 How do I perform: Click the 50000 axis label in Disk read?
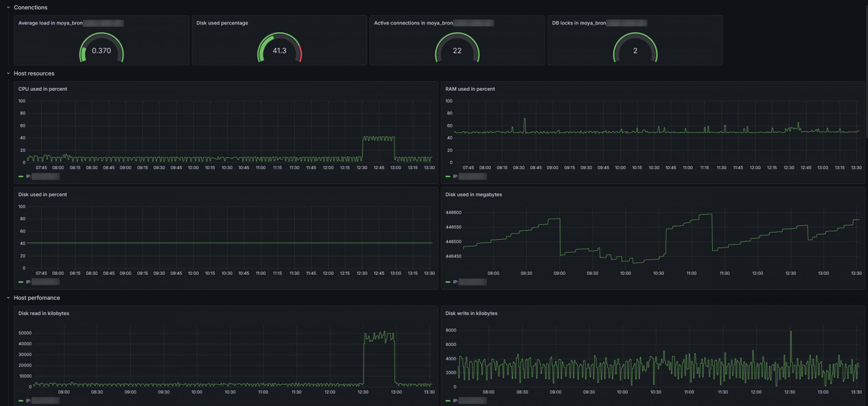pyautogui.click(x=24, y=333)
